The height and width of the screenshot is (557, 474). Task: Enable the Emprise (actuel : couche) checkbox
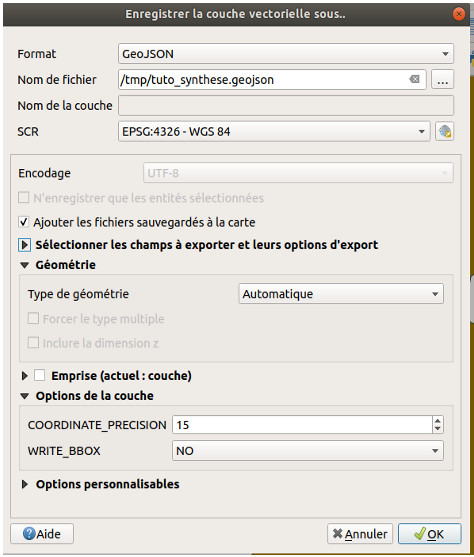39,375
